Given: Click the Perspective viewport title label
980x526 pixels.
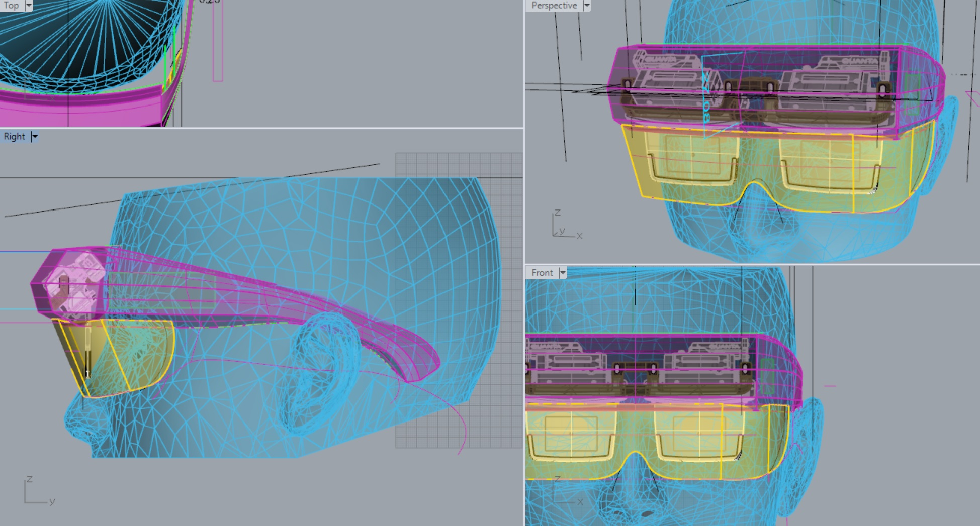Looking at the screenshot, I should point(554,6).
